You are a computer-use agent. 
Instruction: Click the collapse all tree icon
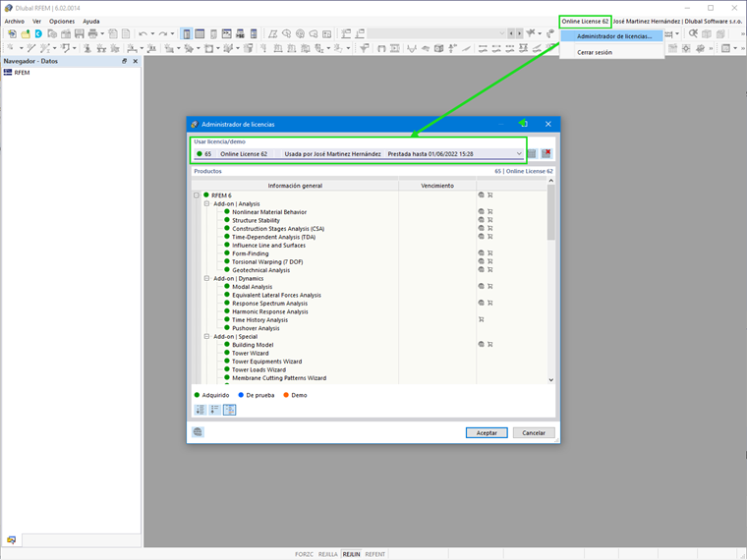(215, 410)
